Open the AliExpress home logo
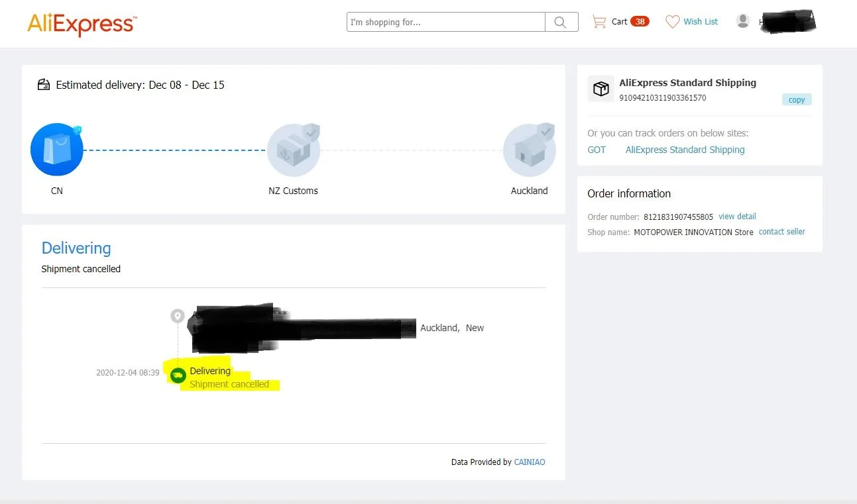The image size is (857, 504). click(x=82, y=25)
